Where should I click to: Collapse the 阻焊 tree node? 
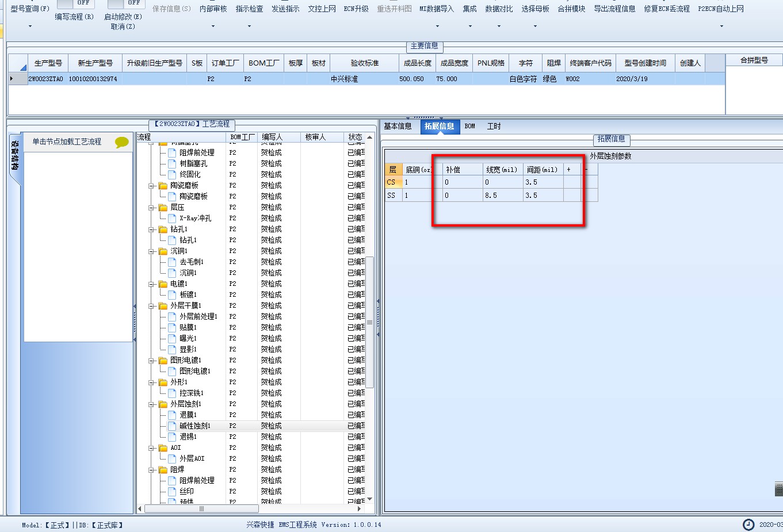[x=152, y=469]
